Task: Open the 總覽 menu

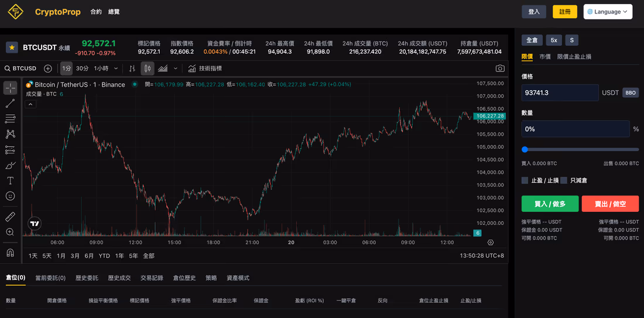Action: click(x=114, y=12)
